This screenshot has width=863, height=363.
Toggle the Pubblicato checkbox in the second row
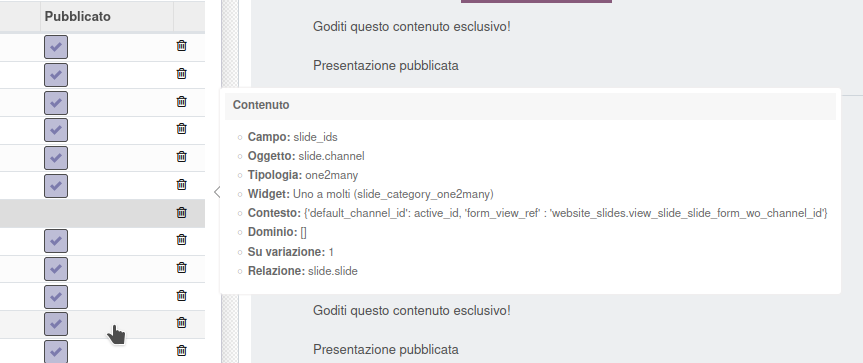[x=56, y=75]
